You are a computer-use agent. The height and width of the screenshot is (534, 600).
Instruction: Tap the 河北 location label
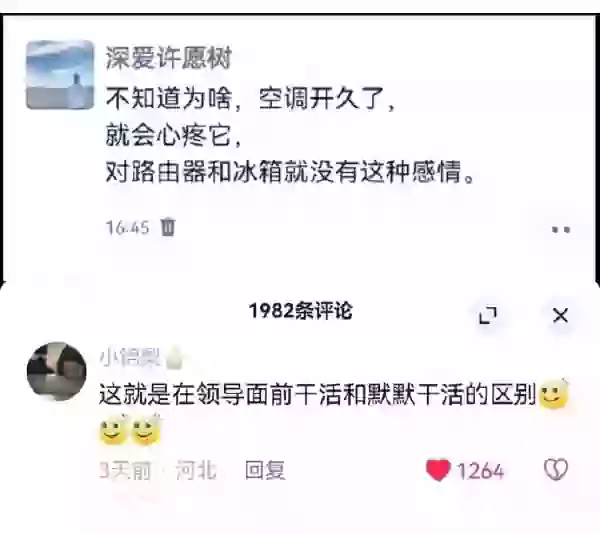(x=196, y=470)
